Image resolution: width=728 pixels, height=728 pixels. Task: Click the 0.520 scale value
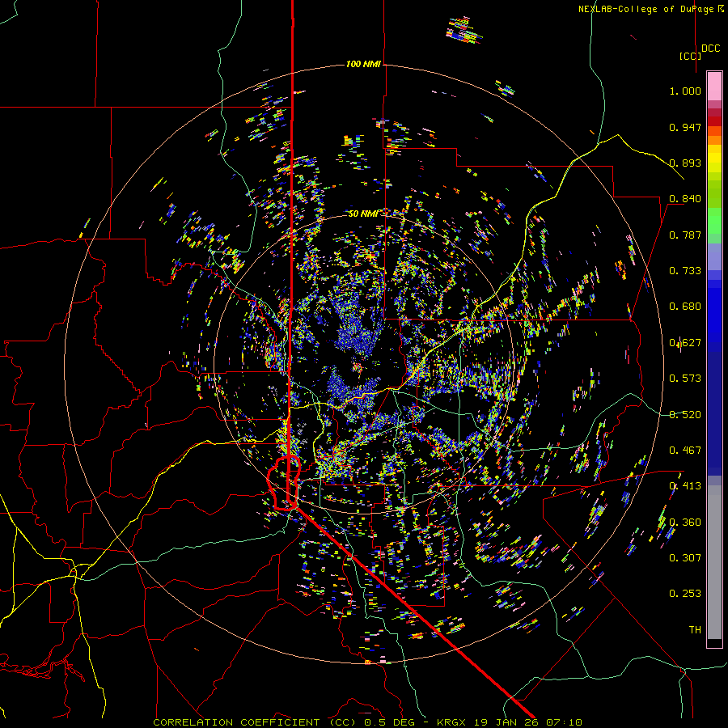tap(685, 415)
